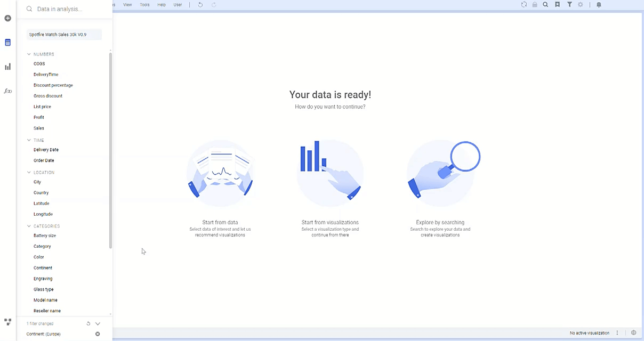Choose Explore by searching
The image size is (644, 341).
pyautogui.click(x=440, y=222)
